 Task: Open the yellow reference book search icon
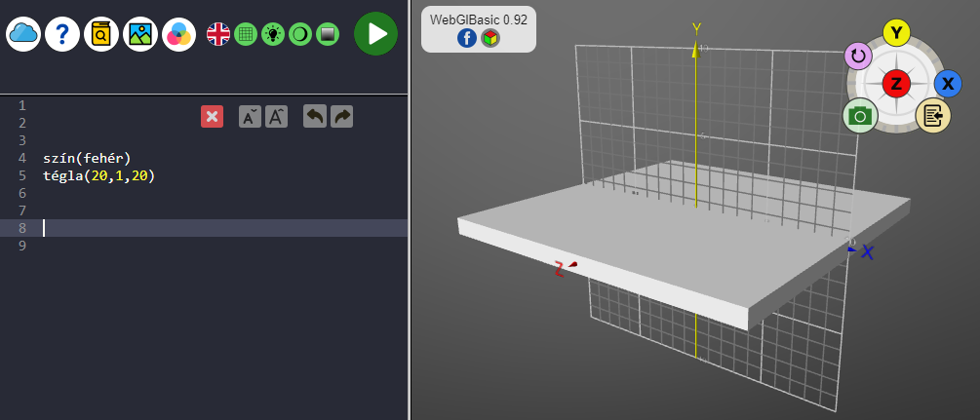pos(101,34)
